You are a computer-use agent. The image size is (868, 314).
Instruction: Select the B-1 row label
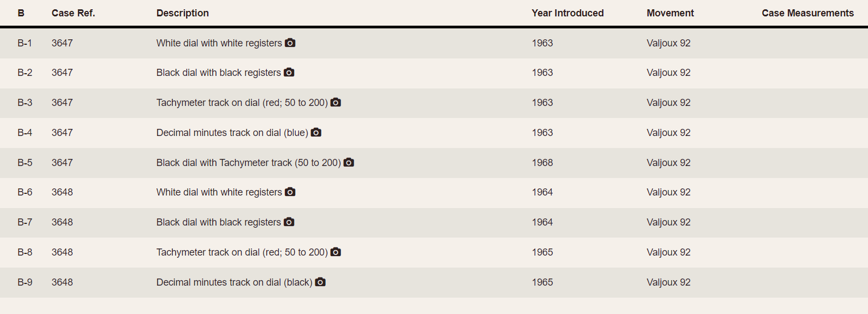25,43
